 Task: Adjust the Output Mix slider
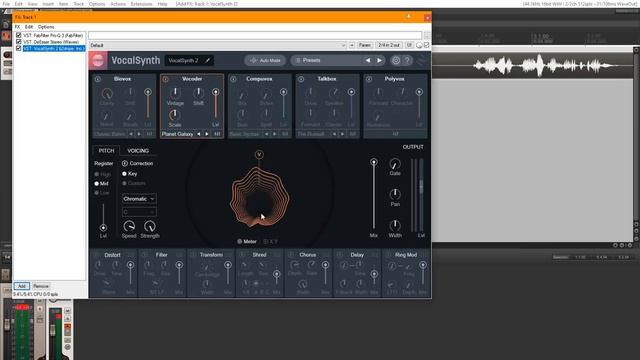[x=373, y=195]
